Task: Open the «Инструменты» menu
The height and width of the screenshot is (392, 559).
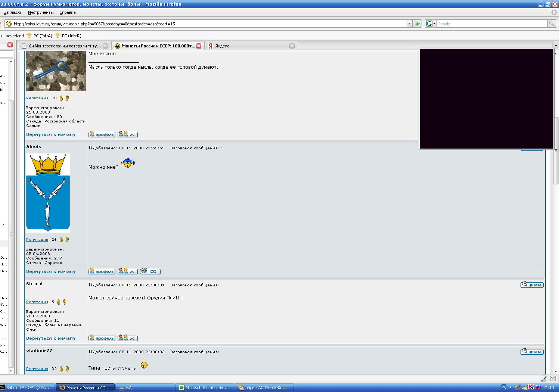Action: [41, 12]
